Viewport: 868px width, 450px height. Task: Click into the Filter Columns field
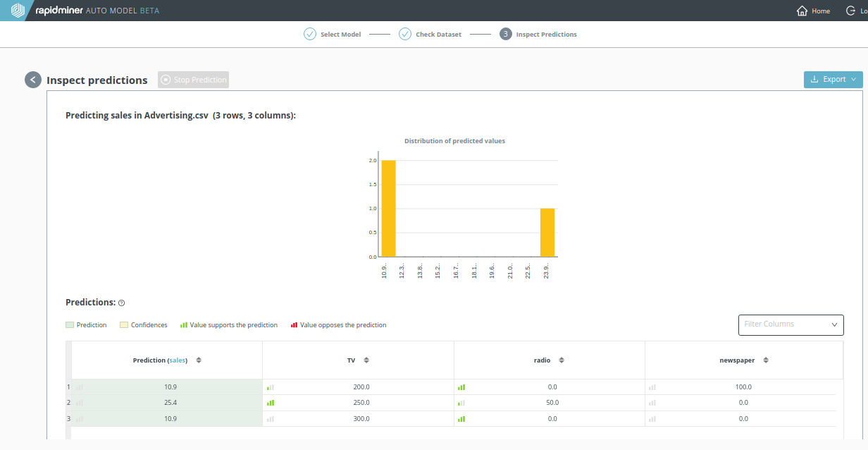click(x=782, y=324)
